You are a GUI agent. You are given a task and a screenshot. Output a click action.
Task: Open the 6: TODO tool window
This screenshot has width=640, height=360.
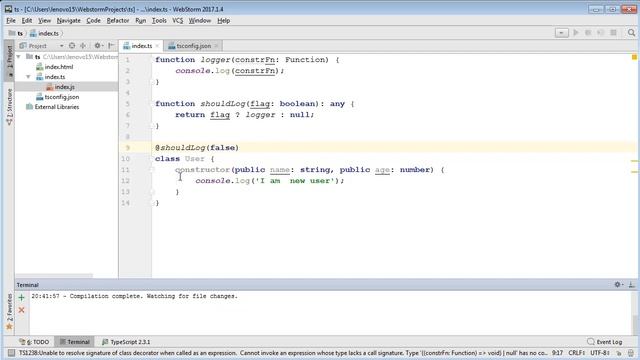[x=34, y=342]
